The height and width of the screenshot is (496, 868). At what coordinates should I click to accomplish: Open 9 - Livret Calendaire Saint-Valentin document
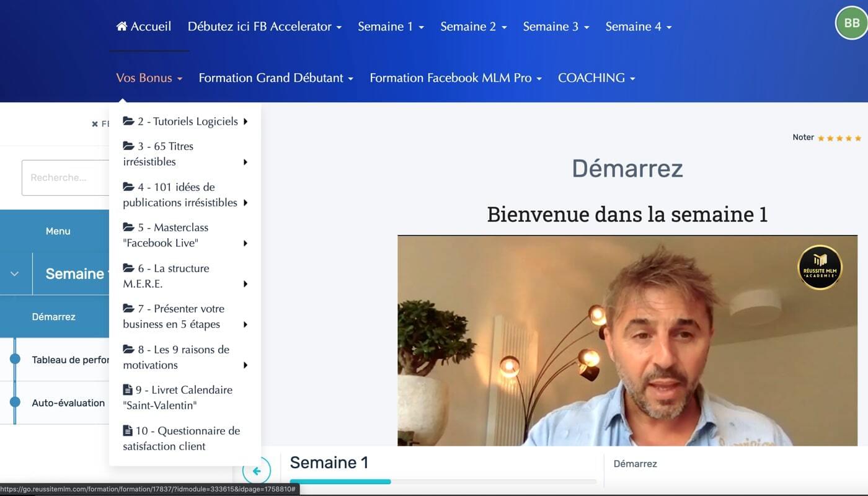(185, 397)
